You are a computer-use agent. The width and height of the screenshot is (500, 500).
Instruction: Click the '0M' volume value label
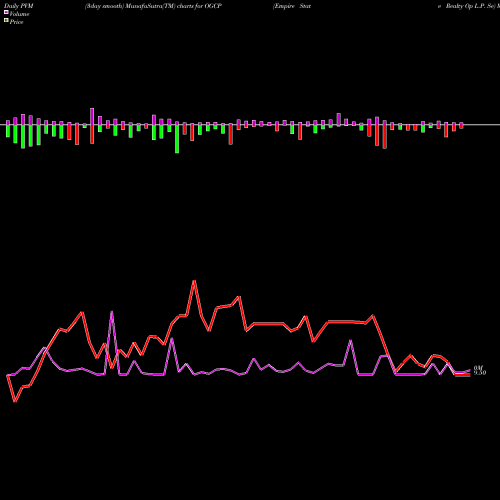[x=478, y=368]
